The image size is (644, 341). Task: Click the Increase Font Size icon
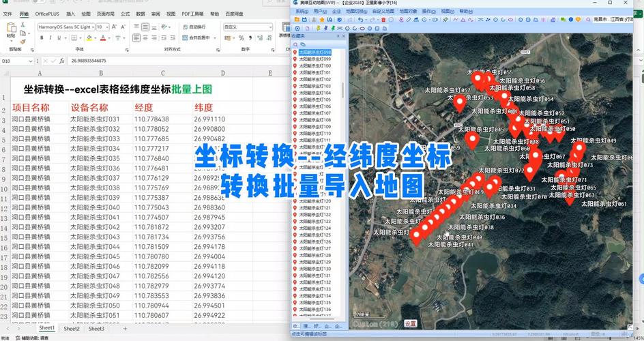[114, 27]
